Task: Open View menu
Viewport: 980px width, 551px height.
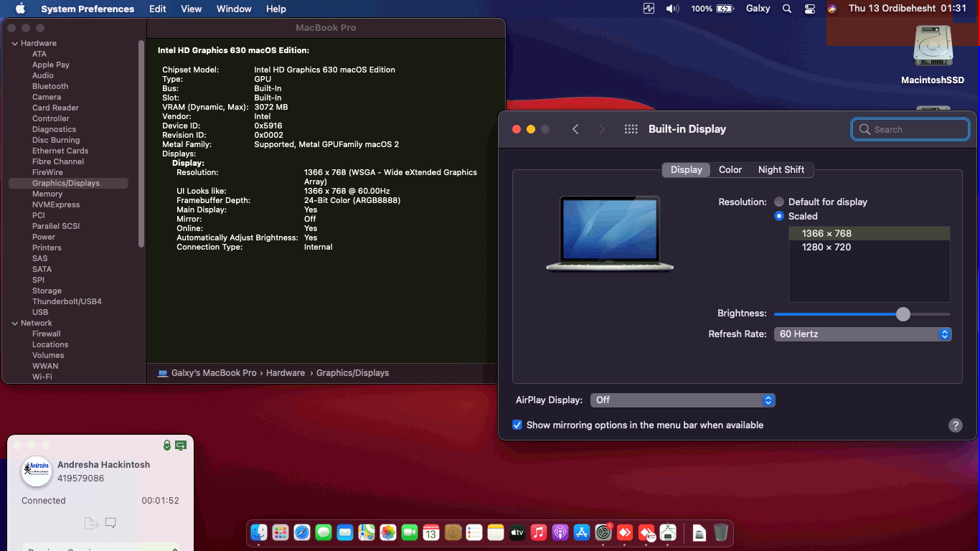Action: (191, 9)
